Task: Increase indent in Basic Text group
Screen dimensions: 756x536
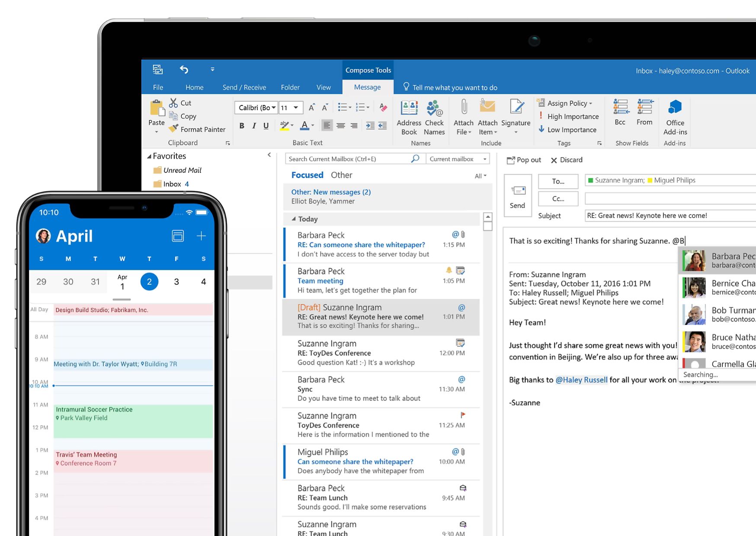Action: [370, 125]
